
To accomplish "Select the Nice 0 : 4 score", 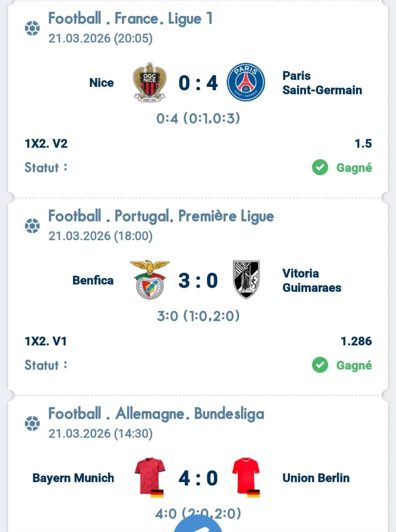I will coord(198,83).
